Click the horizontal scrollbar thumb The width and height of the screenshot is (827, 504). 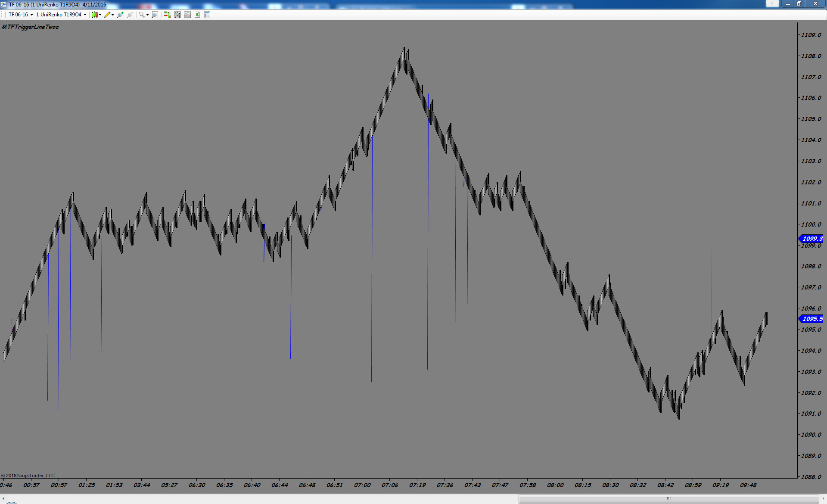click(x=668, y=498)
